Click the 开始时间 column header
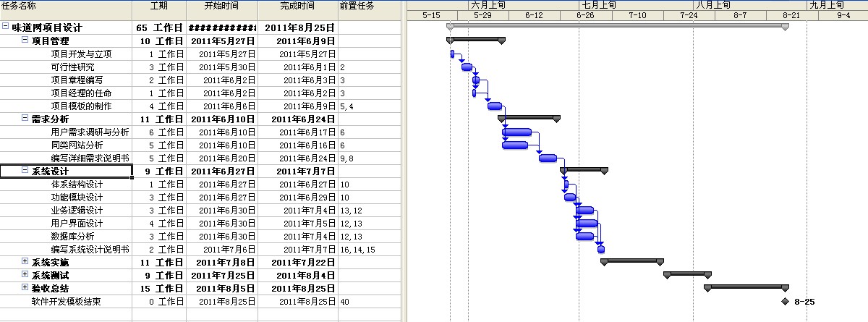This screenshot has width=868, height=322. tap(221, 6)
